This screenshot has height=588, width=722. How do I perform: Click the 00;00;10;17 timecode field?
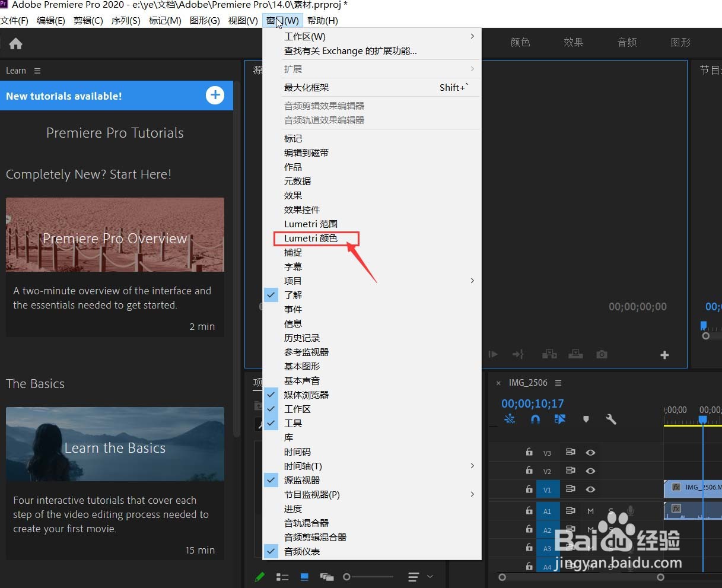pyautogui.click(x=532, y=403)
